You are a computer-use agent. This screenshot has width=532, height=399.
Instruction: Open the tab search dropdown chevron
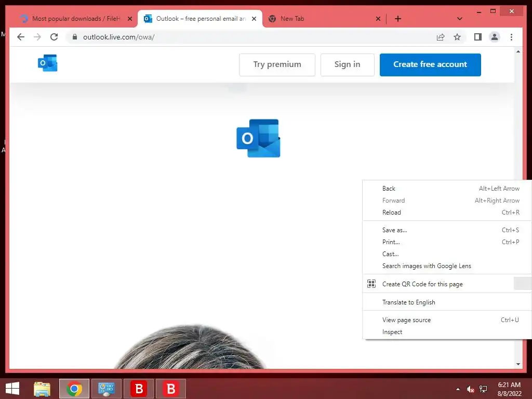(460, 19)
